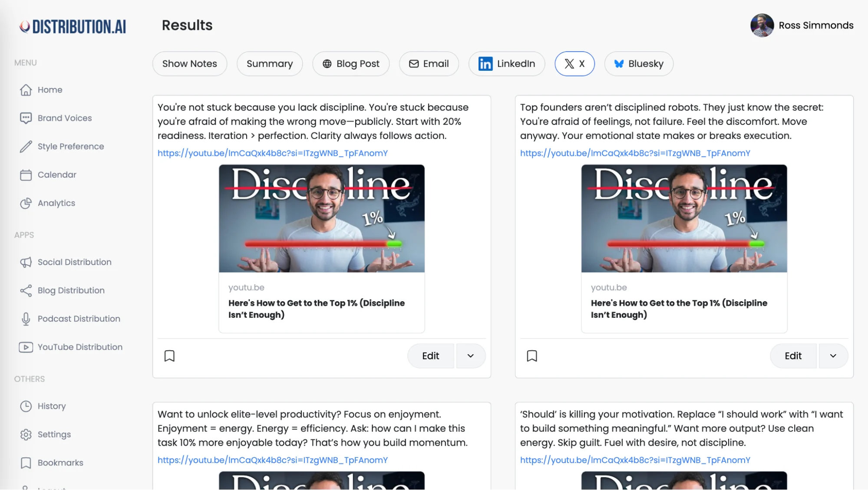Click video title under first post thumbnail
868x490 pixels.
pyautogui.click(x=317, y=309)
